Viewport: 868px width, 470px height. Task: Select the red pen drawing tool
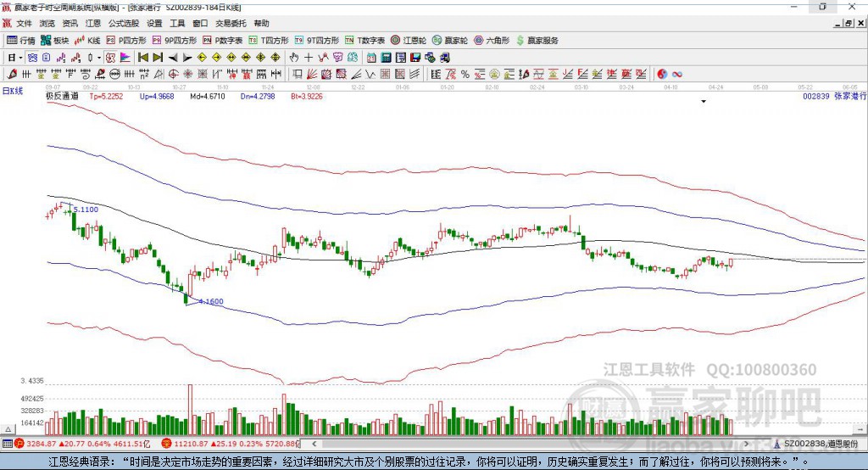click(x=12, y=74)
